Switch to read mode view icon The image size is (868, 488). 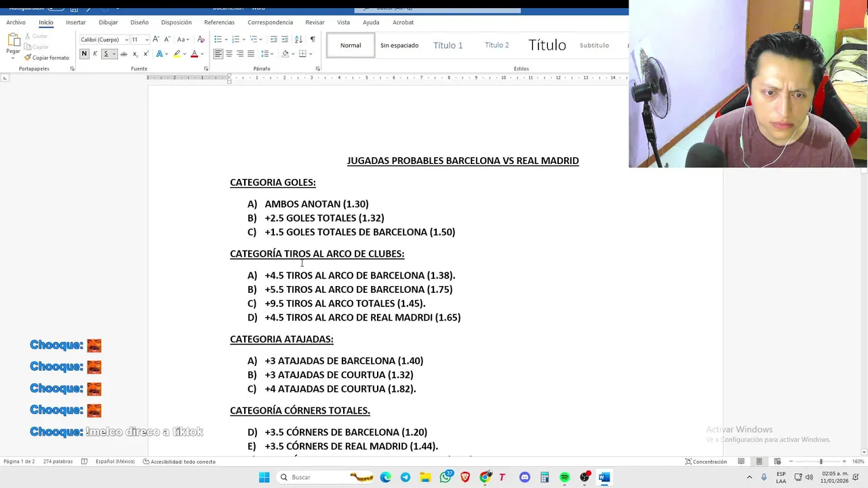point(741,462)
